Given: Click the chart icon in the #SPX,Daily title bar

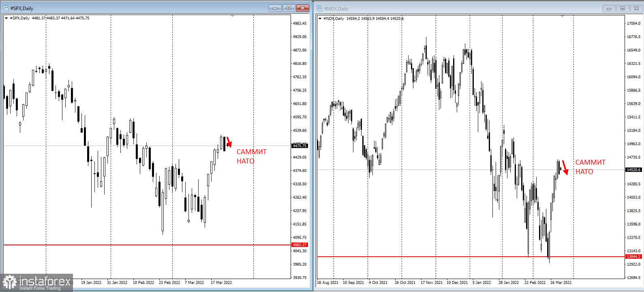Looking at the screenshot, I should point(6,8).
